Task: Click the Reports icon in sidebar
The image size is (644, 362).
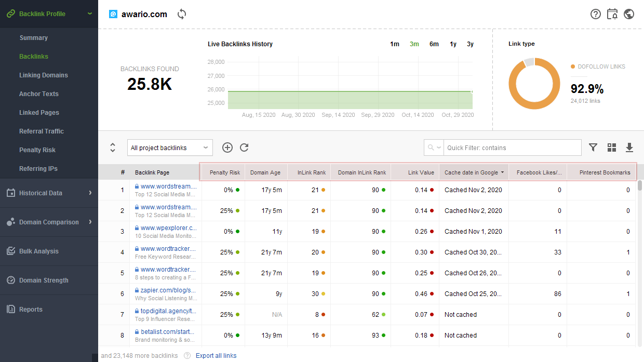Action: tap(10, 309)
